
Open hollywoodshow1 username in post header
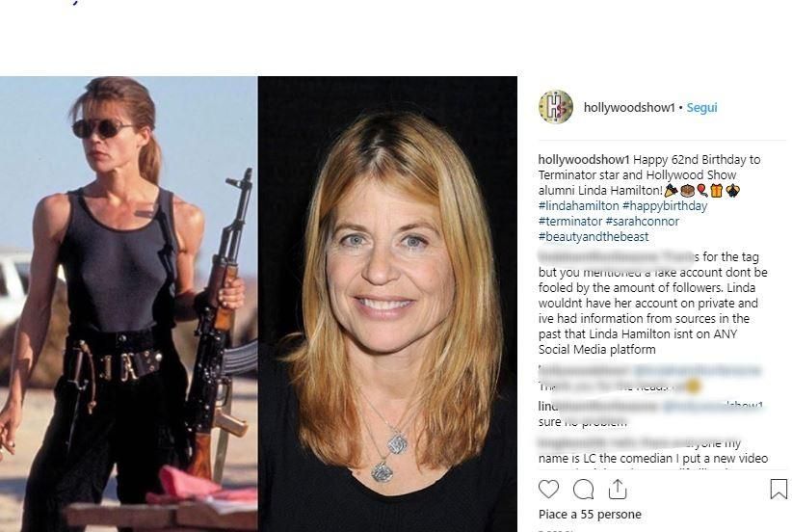pyautogui.click(x=629, y=108)
